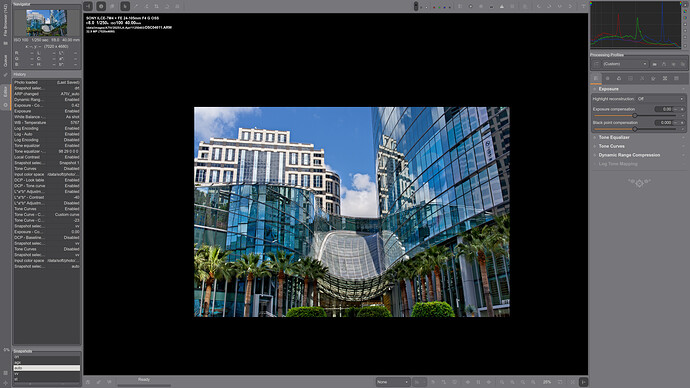This screenshot has width=690, height=388.
Task: Click the Exposure compensation value field
Action: pos(663,109)
